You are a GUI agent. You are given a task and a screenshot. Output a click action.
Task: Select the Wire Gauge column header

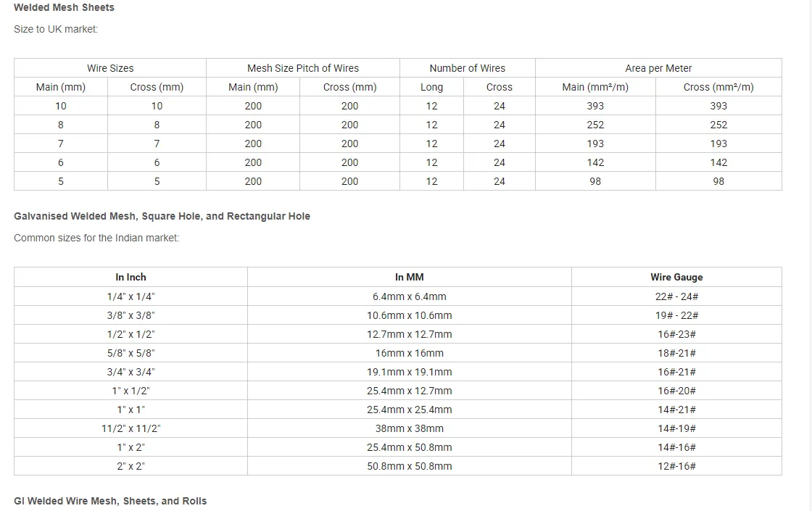tap(676, 277)
